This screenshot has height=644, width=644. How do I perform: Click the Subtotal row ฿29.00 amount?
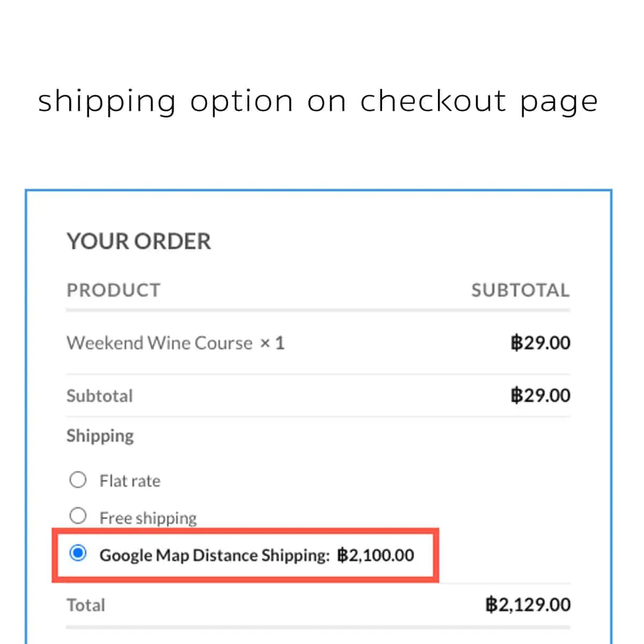coord(540,396)
